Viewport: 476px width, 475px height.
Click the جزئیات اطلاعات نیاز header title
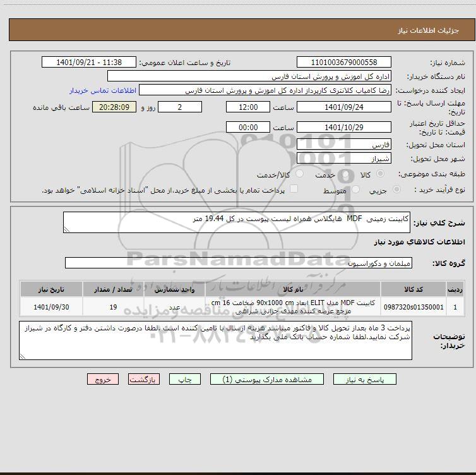click(429, 30)
